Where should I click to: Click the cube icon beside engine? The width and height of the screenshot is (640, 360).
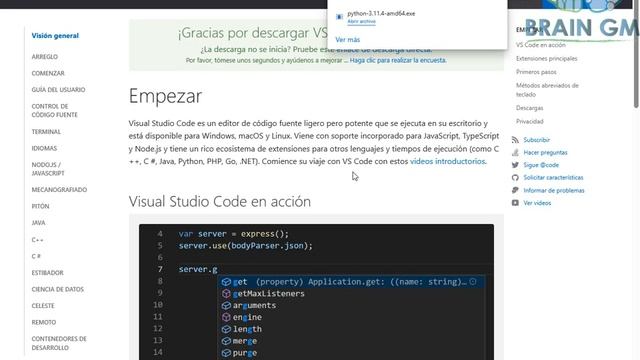coord(226,317)
